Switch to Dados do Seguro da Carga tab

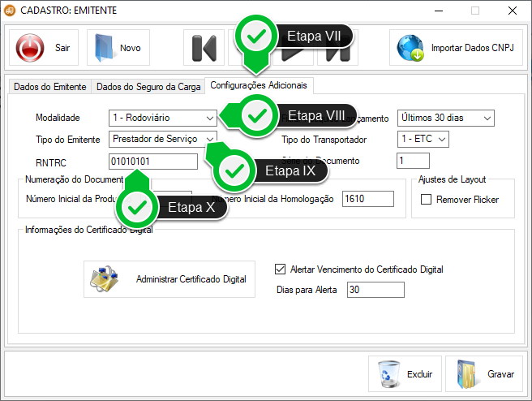[148, 87]
